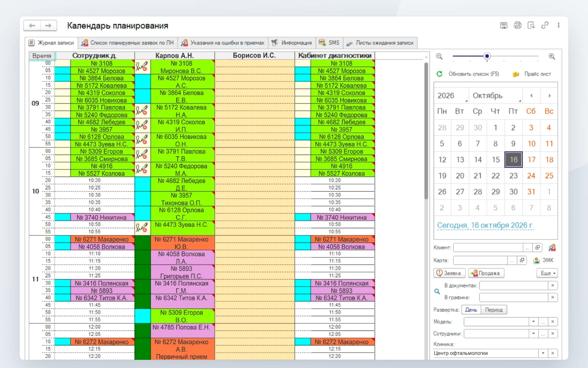Go to the previous month in the calendar
The width and height of the screenshot is (588, 368).
point(531,96)
